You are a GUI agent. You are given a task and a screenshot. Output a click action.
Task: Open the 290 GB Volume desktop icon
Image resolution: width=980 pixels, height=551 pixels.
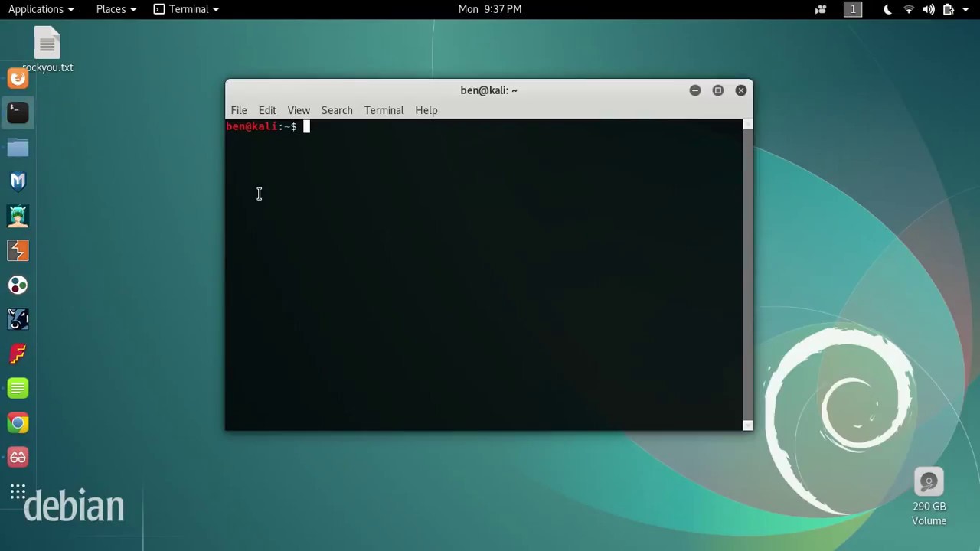click(x=929, y=497)
